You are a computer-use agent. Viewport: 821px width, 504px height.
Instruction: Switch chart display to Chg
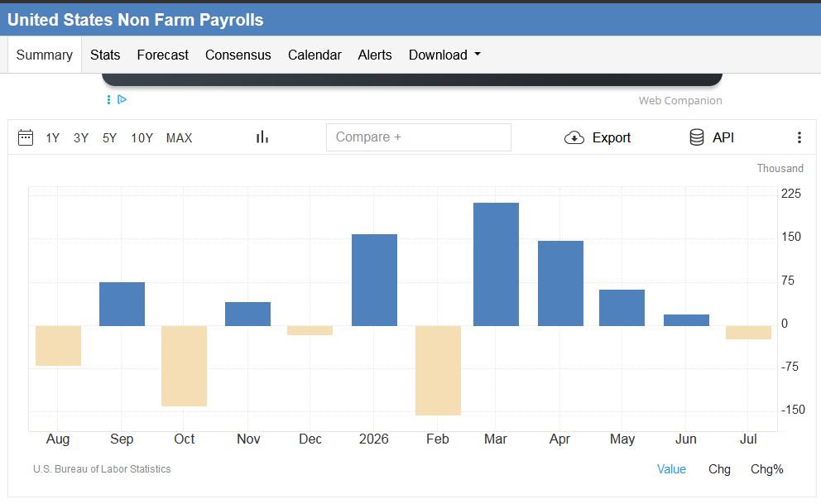pyautogui.click(x=719, y=469)
